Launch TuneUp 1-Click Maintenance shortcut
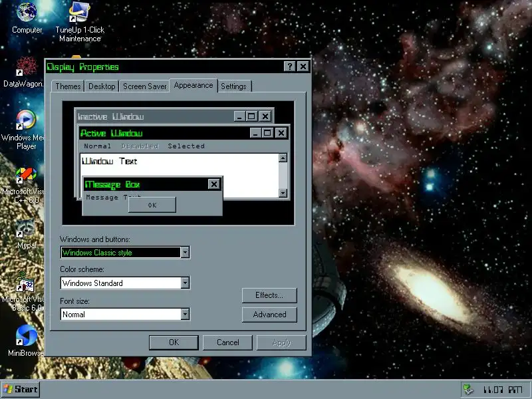 click(80, 21)
